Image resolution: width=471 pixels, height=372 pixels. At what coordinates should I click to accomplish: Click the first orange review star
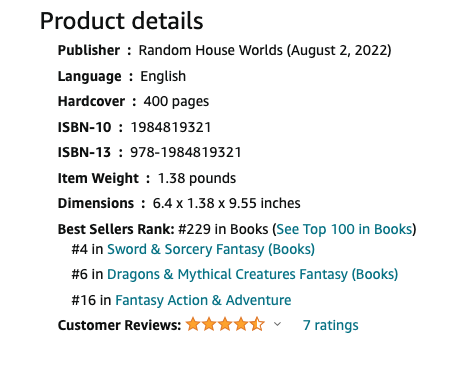point(193,324)
